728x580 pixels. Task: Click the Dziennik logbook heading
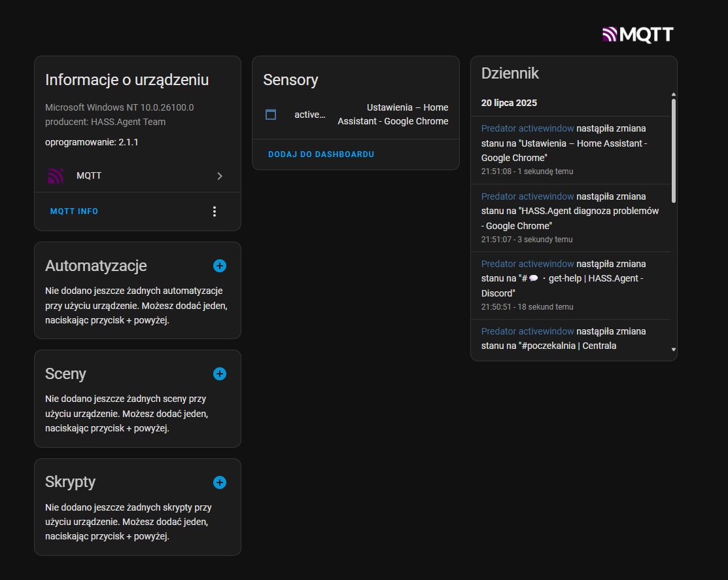[510, 73]
